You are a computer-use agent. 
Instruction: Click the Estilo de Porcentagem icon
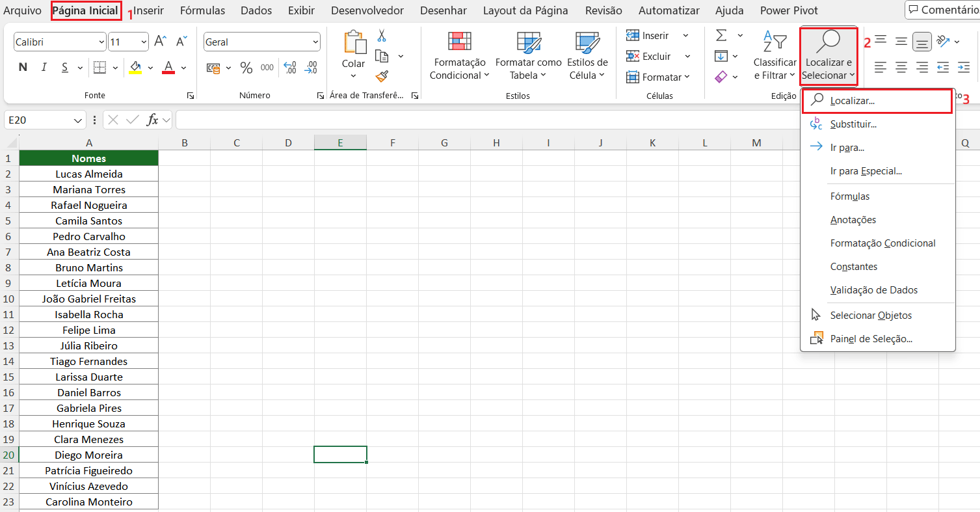[x=245, y=67]
